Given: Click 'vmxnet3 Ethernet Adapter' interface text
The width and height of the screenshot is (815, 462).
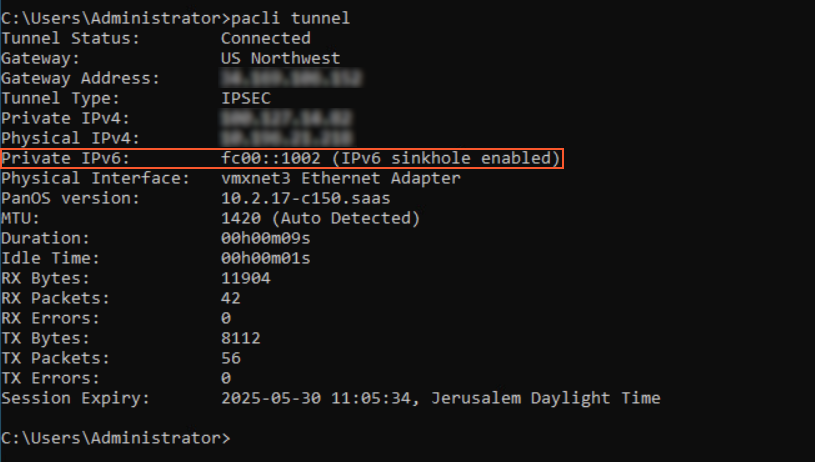Looking at the screenshot, I should 340,178.
